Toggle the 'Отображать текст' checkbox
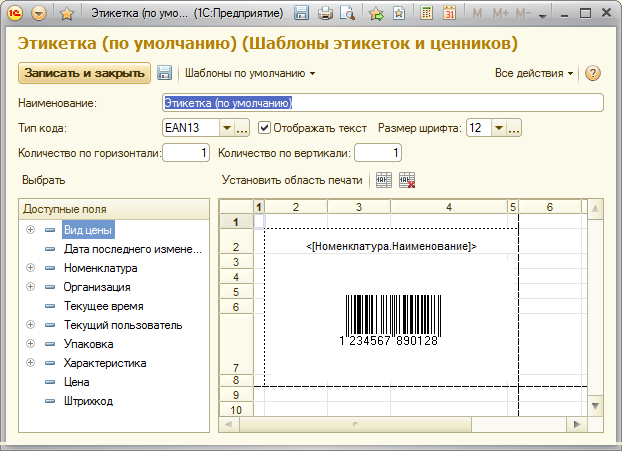Image resolution: width=622 pixels, height=451 pixels. tap(264, 128)
